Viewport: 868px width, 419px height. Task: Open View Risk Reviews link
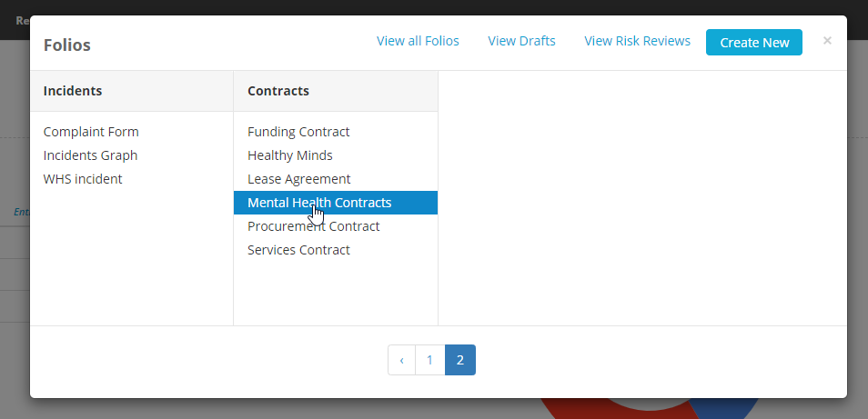637,41
